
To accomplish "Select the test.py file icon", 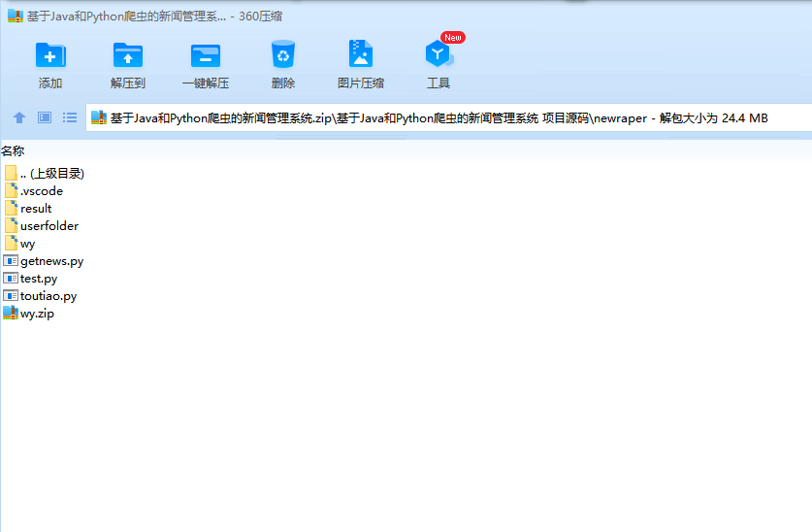I will point(11,279).
